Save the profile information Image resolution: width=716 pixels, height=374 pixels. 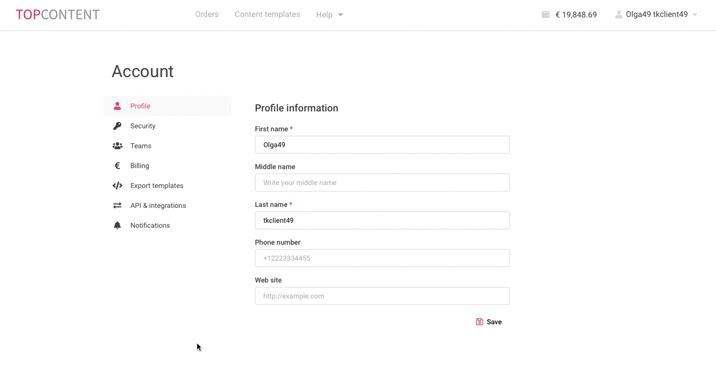[x=489, y=322]
